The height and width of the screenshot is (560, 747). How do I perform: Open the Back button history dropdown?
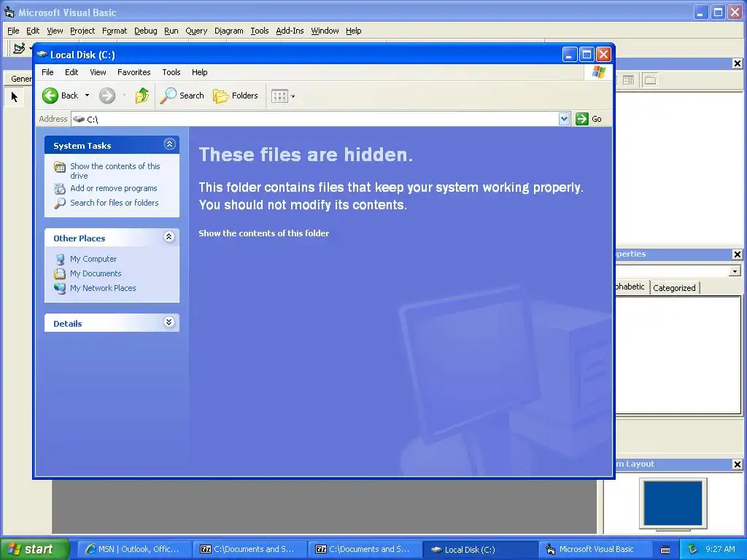click(88, 96)
